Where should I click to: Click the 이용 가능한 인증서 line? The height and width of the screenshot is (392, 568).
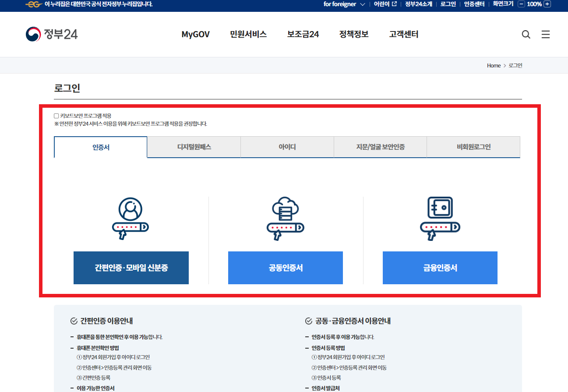click(x=95, y=388)
